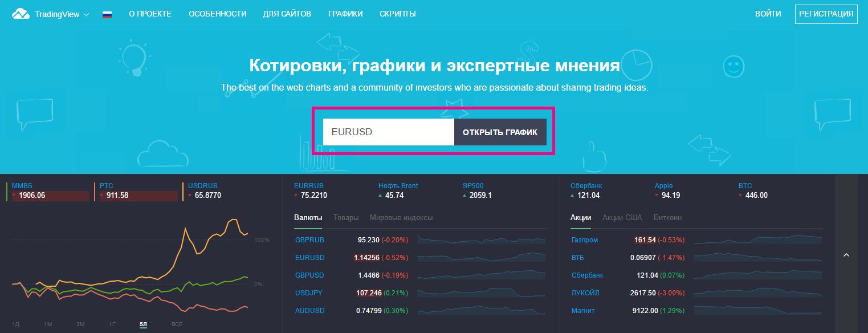
Task: Click the Газпром sparkline mini chart
Action: tap(758, 239)
